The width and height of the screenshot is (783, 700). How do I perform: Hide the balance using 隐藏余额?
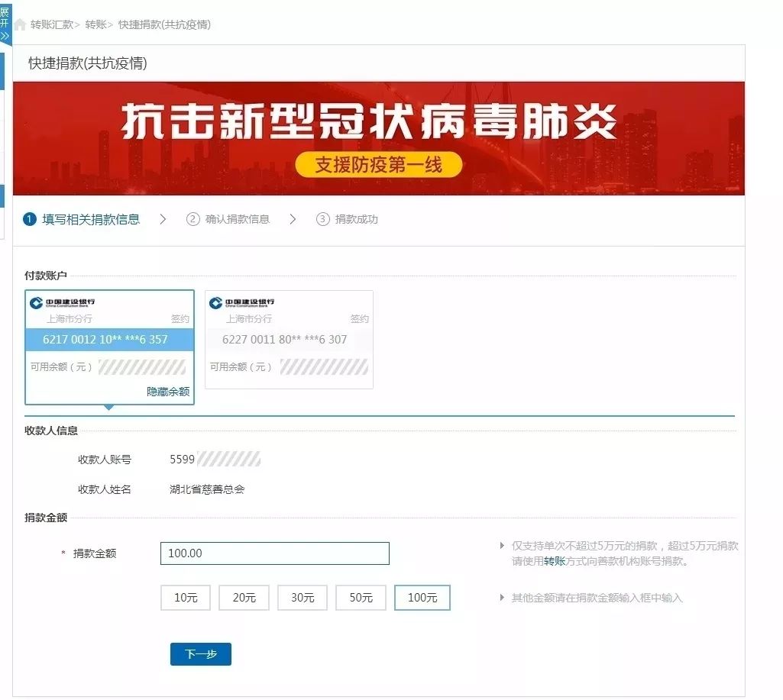pos(168,390)
